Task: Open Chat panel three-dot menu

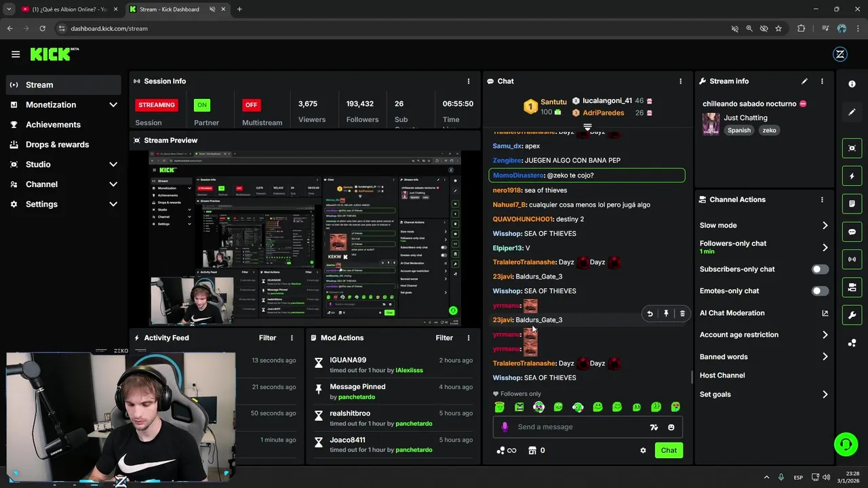Action: coord(681,81)
